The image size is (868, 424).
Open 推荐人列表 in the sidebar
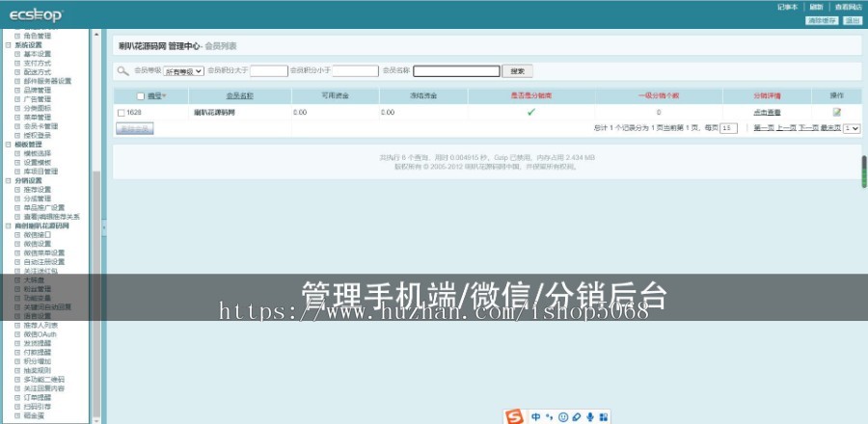(x=41, y=325)
